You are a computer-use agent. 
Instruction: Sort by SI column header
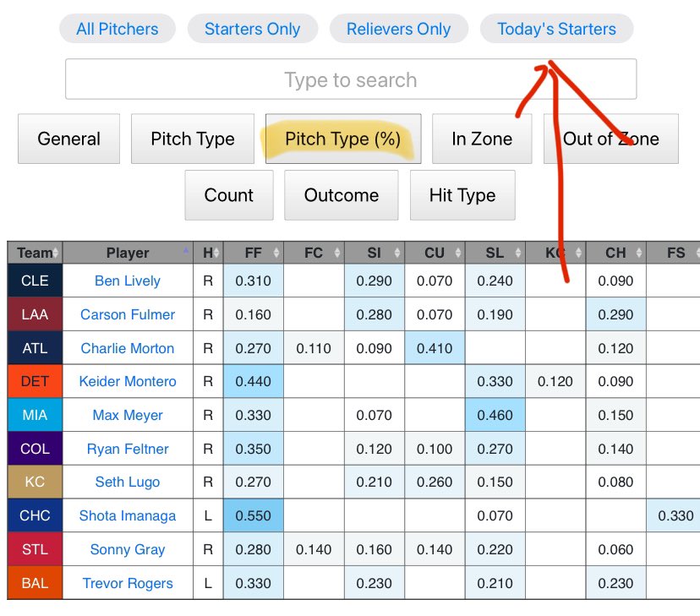375,253
